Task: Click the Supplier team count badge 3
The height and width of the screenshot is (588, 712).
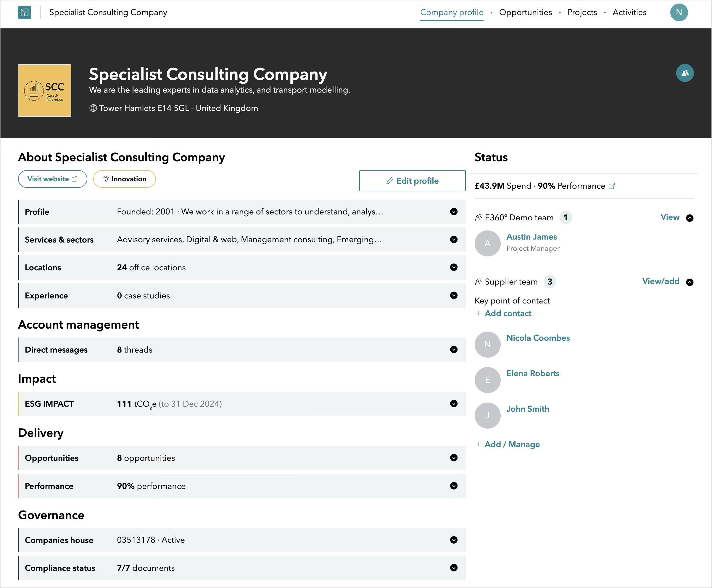Action: [550, 282]
